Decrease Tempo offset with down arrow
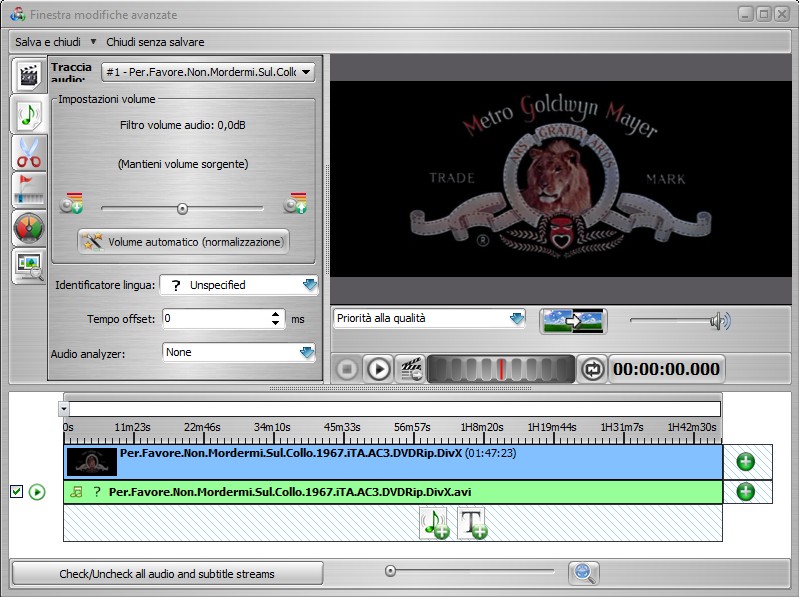Screen dimensions: 799x597 [276, 323]
